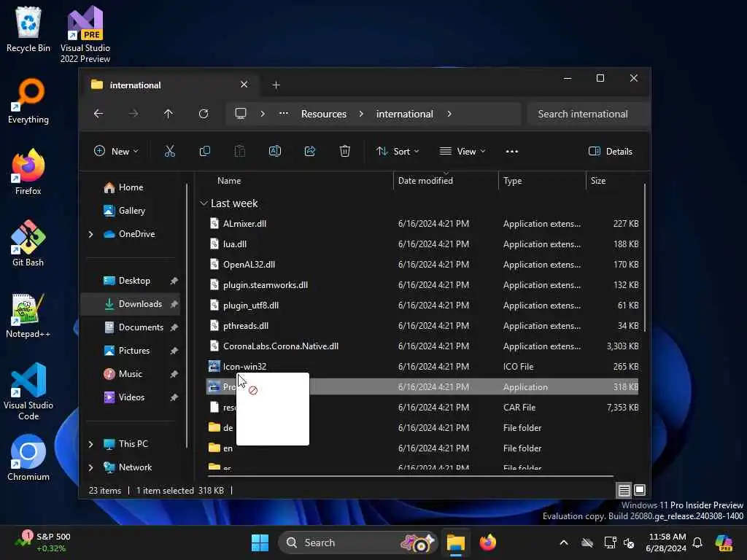Viewport: 747px width, 560px height.
Task: Select ALmixer.dll file
Action: pos(422,224)
